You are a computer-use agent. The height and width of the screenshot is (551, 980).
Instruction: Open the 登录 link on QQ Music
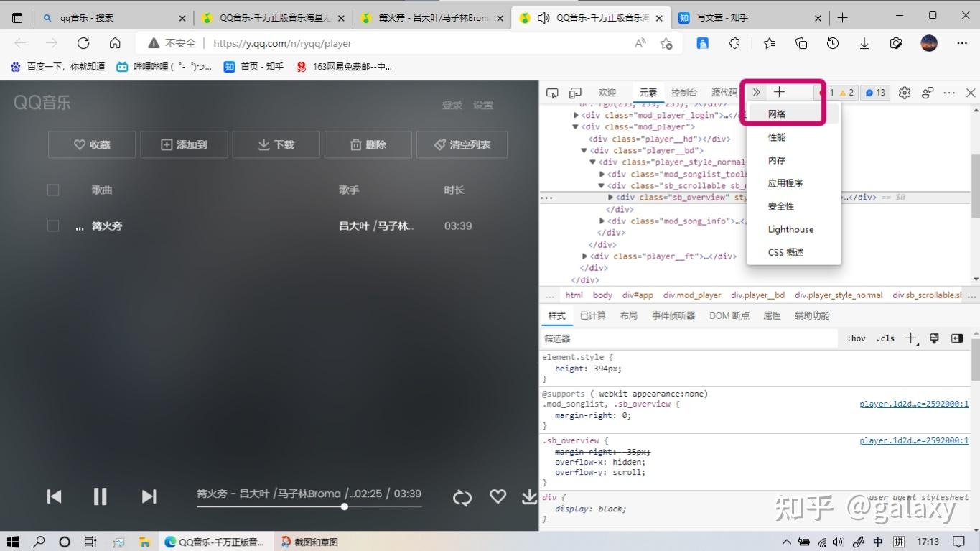click(x=452, y=104)
